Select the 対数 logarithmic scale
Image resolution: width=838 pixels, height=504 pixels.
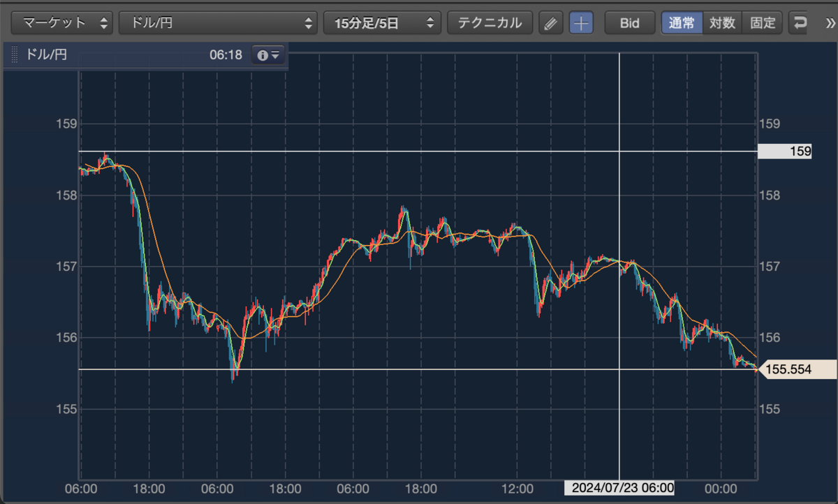coord(722,23)
